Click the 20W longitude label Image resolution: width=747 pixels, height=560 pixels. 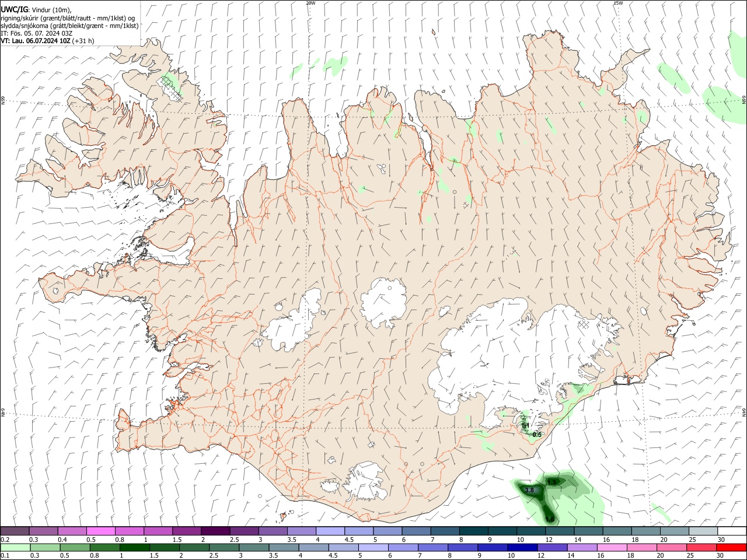(x=310, y=3)
